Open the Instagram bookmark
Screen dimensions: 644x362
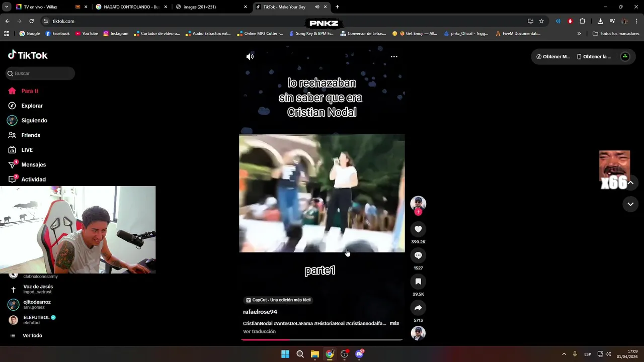coord(116,34)
